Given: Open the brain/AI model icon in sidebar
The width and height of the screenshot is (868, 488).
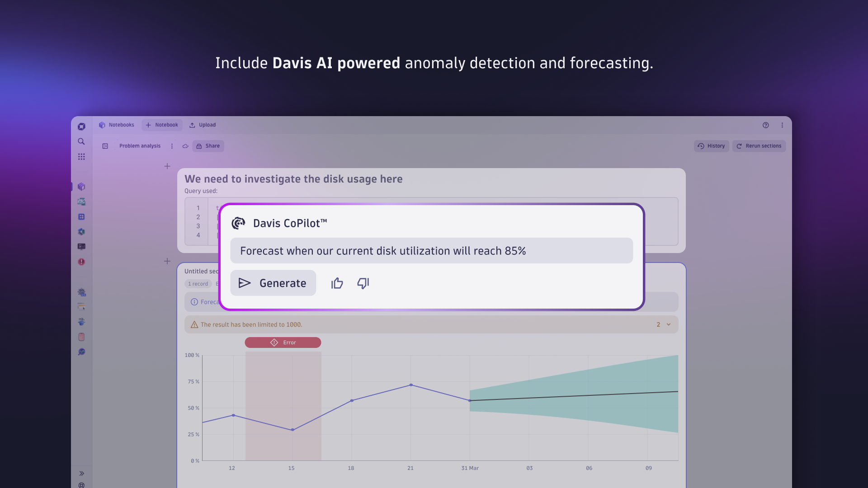Looking at the screenshot, I should pyautogui.click(x=82, y=232).
